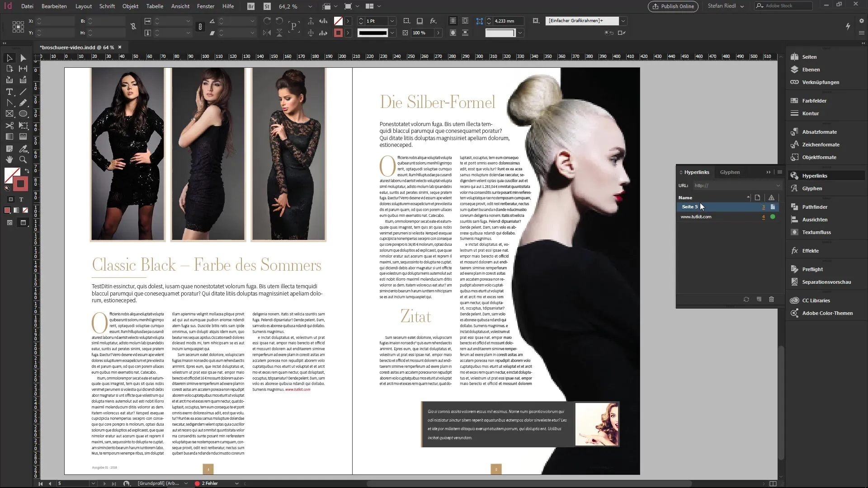Image resolution: width=868 pixels, height=488 pixels.
Task: Open the Datei menu
Action: 27,6
